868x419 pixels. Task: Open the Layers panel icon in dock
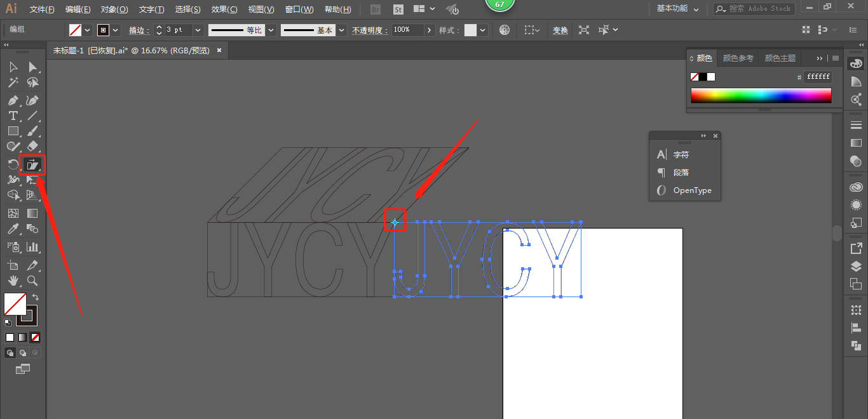coord(856,266)
